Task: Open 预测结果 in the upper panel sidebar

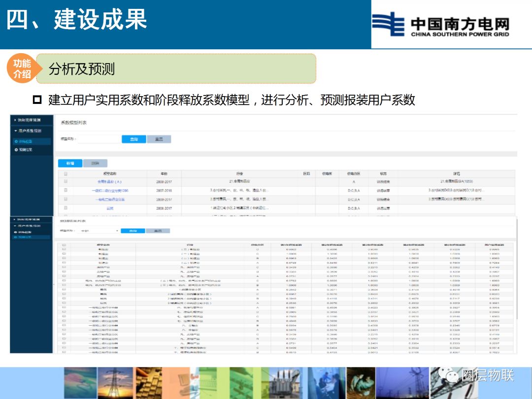Action: 24,150
